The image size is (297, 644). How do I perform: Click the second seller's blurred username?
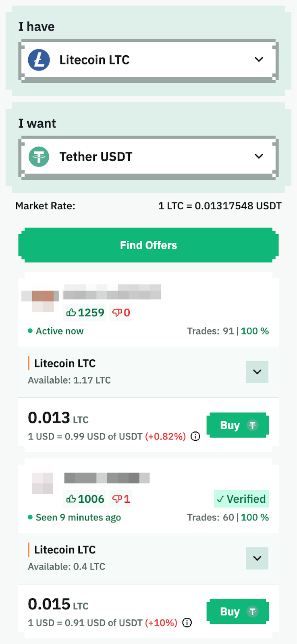coord(107,478)
